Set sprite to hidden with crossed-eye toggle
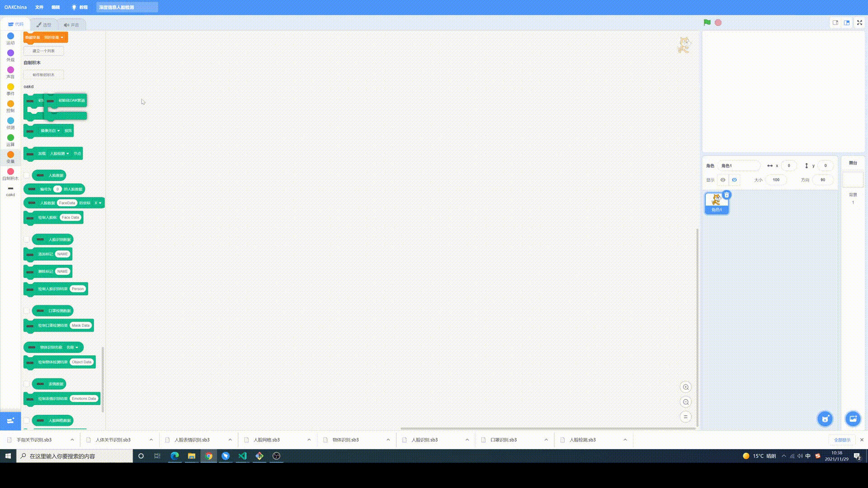This screenshot has width=868, height=488. tap(735, 180)
